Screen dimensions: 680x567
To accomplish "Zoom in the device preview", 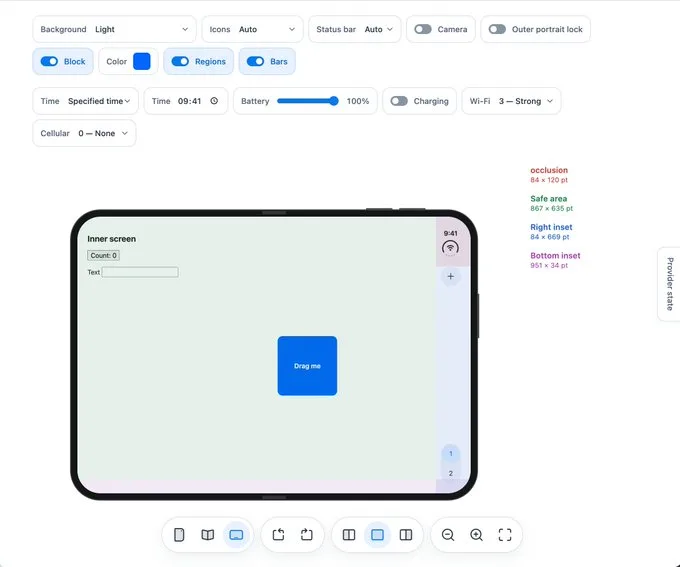I will click(x=476, y=535).
